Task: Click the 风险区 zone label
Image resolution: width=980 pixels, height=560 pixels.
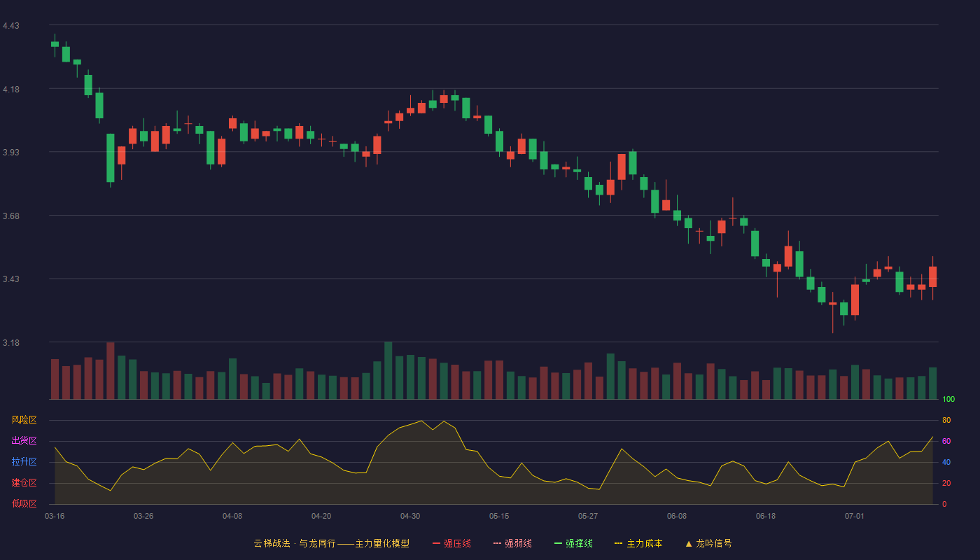Action: [x=24, y=420]
